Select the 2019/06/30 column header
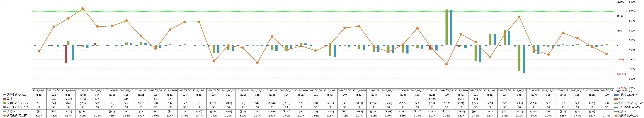This screenshot has height=118, width=644. coord(519,91)
